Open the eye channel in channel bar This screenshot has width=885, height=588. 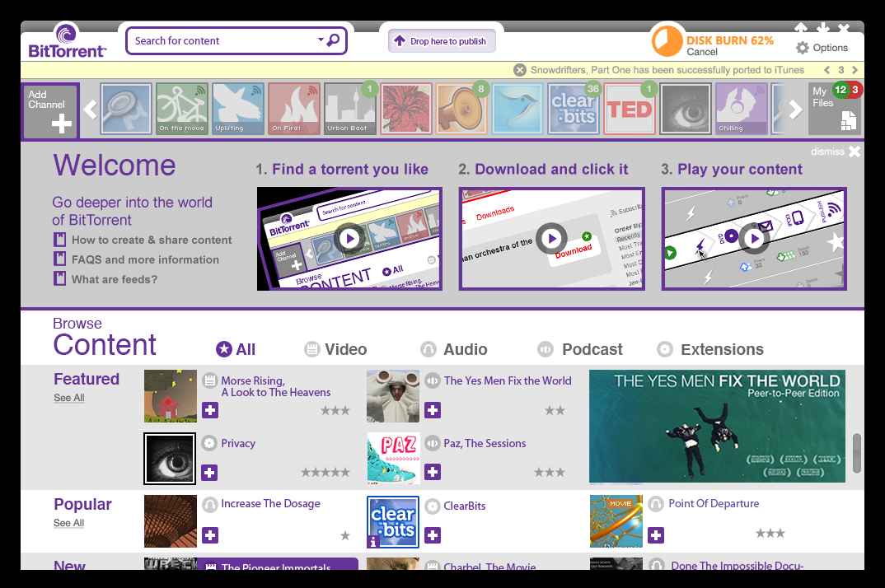click(686, 109)
